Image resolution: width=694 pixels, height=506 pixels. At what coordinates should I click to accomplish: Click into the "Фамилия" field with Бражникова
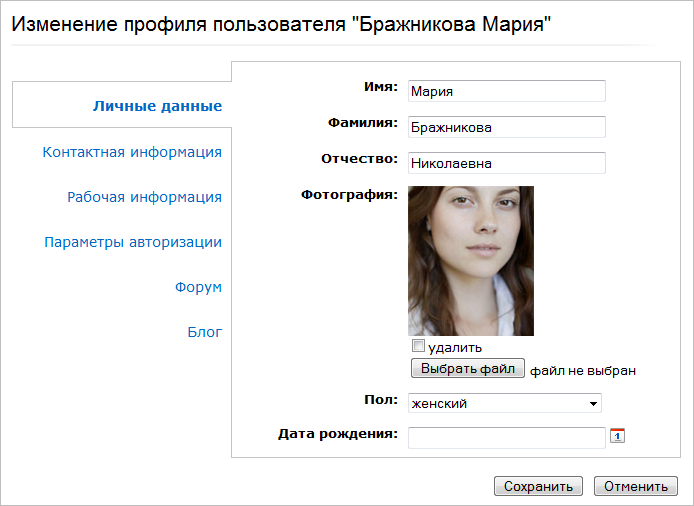(x=507, y=127)
